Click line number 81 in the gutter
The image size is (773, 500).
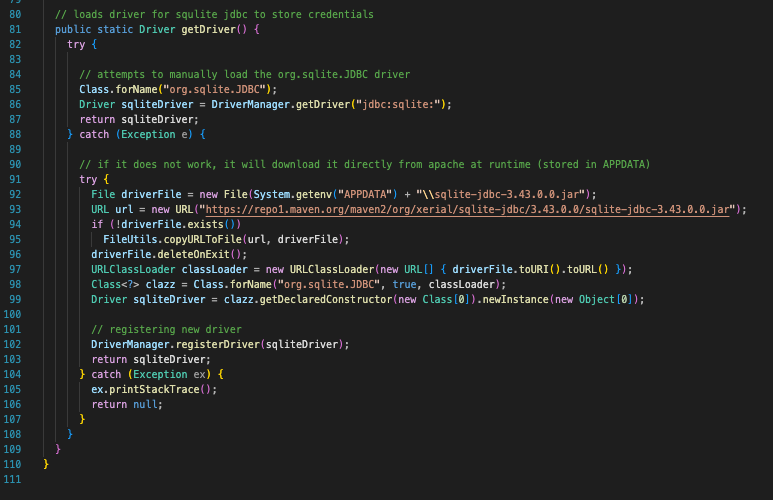pyautogui.click(x=14, y=30)
